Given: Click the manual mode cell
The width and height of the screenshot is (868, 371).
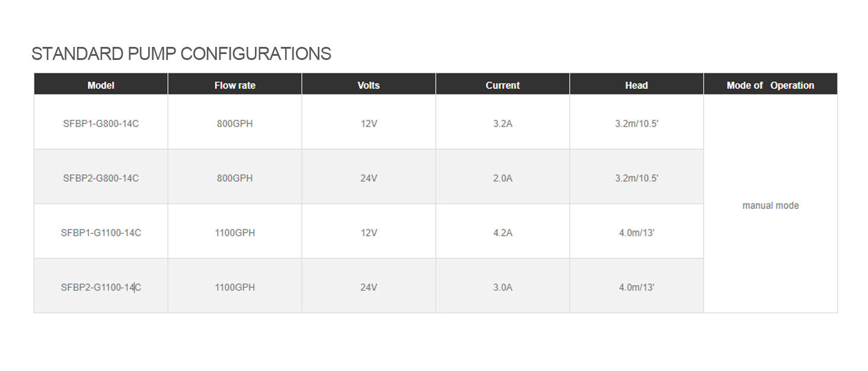Looking at the screenshot, I should tap(770, 205).
